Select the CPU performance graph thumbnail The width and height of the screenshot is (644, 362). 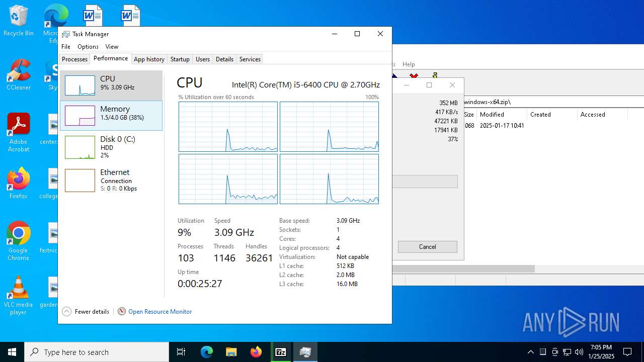(x=80, y=85)
